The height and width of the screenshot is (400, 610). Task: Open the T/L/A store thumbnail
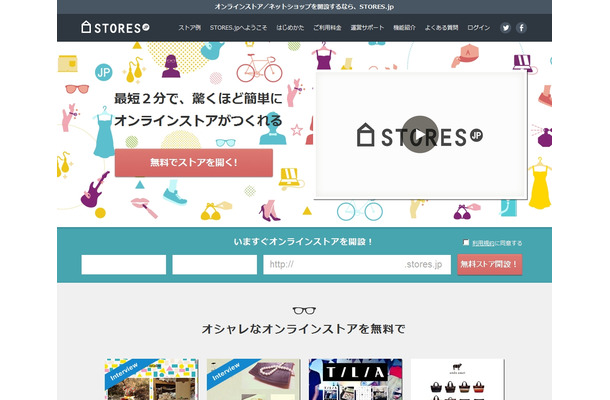click(356, 379)
